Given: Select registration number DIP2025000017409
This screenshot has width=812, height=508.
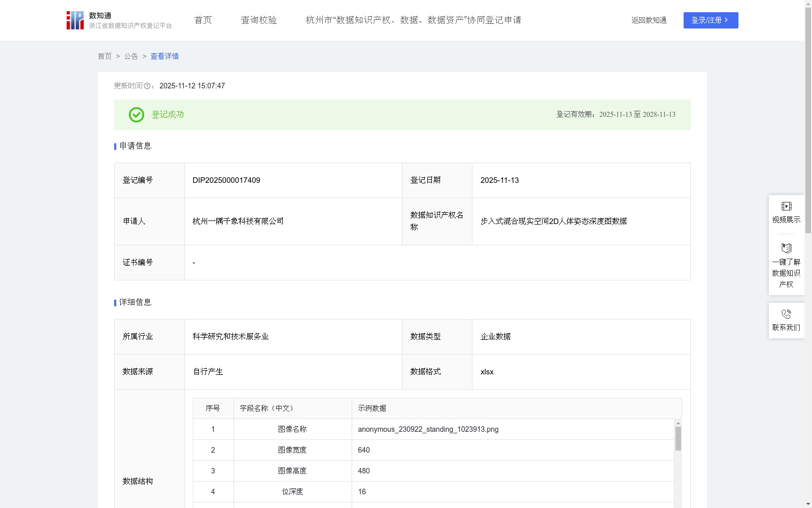Looking at the screenshot, I should tap(226, 180).
